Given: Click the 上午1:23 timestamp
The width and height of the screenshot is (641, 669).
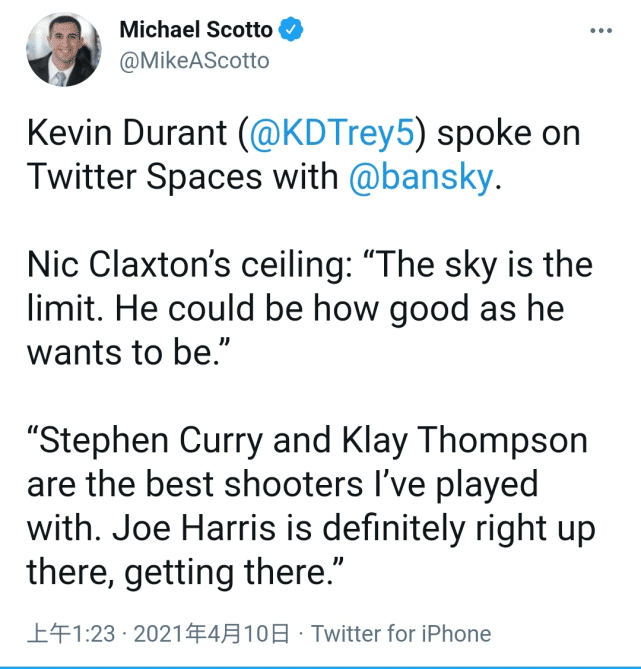Looking at the screenshot, I should 71,634.
